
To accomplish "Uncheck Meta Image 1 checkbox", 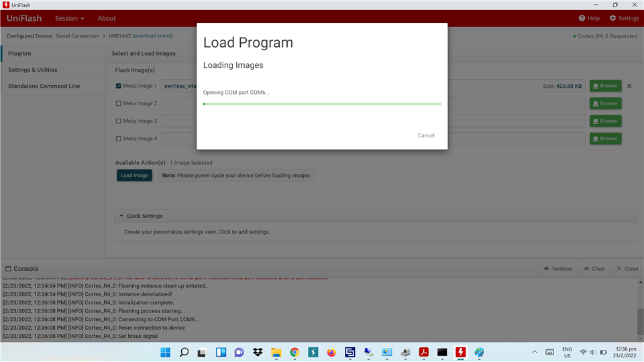I will click(118, 86).
